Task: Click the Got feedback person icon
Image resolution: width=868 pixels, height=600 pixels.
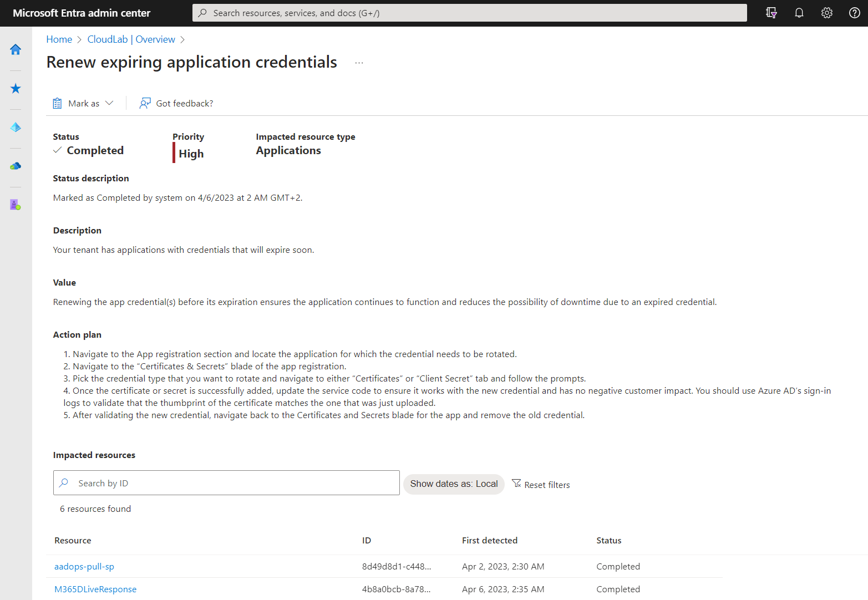Action: [x=145, y=103]
